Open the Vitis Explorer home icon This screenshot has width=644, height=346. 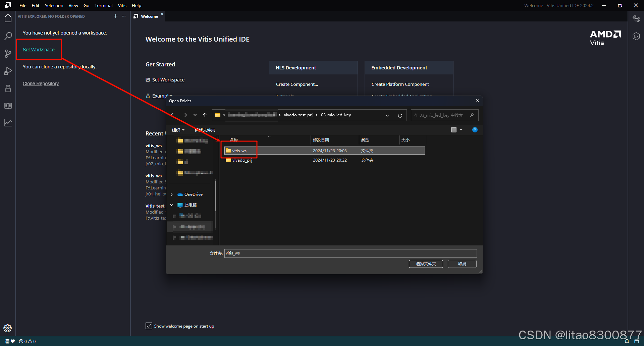point(8,18)
